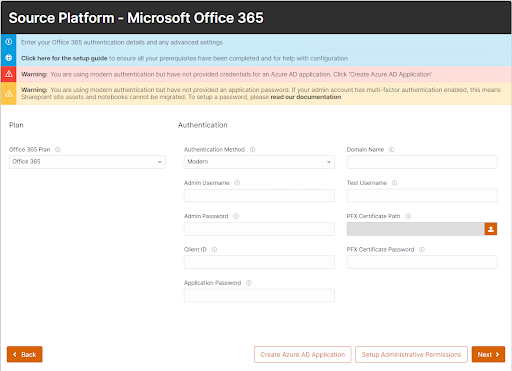Click info icon beside Admin Username

237,183
